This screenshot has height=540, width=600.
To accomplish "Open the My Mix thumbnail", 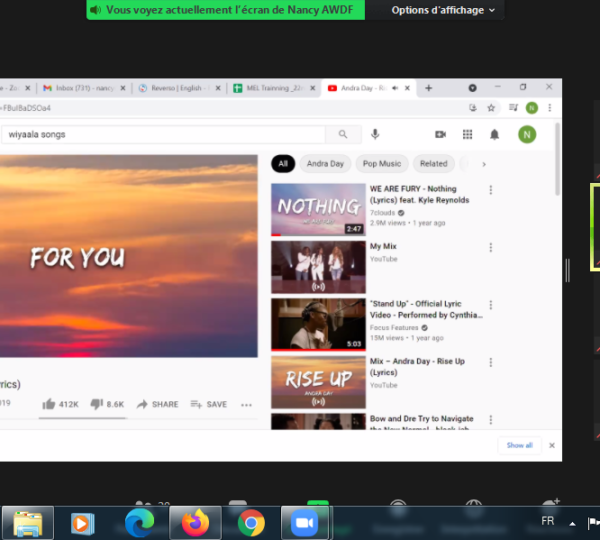I will pyautogui.click(x=318, y=267).
